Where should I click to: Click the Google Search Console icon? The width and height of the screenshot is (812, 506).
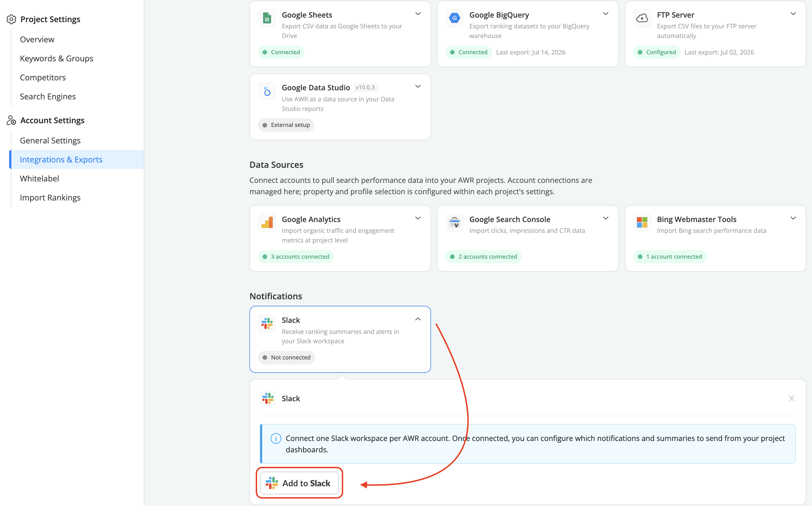[454, 223]
